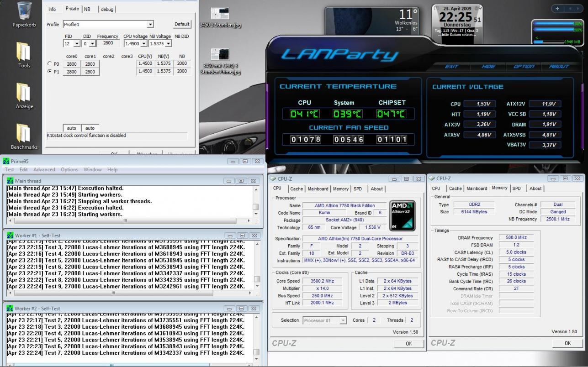Click the AMD Athlon X2 logo in CPU-Z
The image size is (588, 367).
[402, 215]
